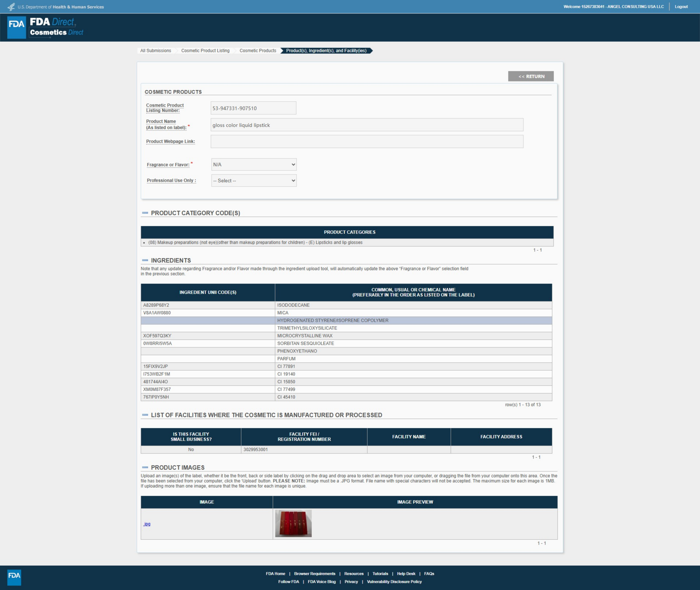Select the HYDROGENATED STYRENE/ISOPRENE COPOLYMER ingredient row
The image size is (700, 590).
(333, 320)
